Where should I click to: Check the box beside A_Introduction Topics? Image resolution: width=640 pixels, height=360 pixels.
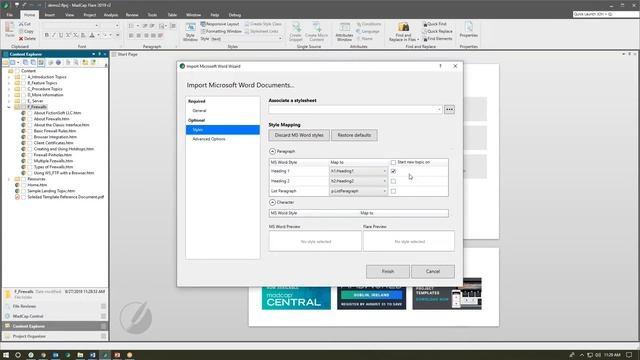tap(23, 77)
